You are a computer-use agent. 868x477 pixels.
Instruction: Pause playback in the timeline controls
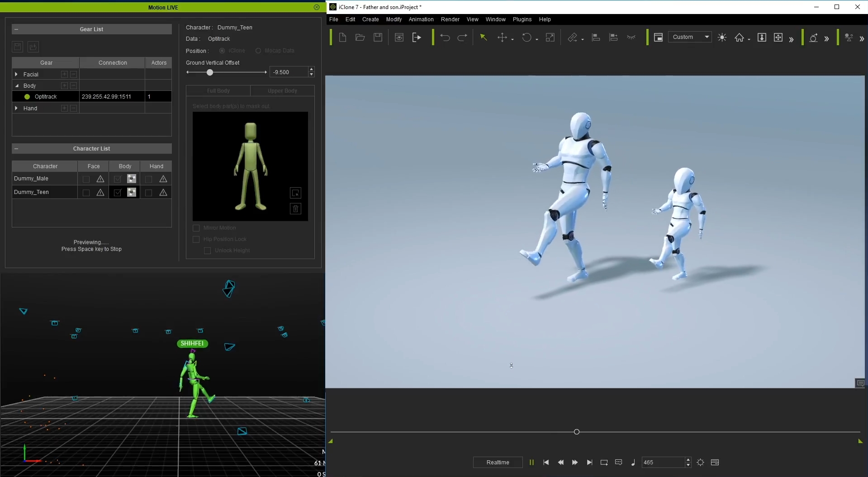(531, 462)
